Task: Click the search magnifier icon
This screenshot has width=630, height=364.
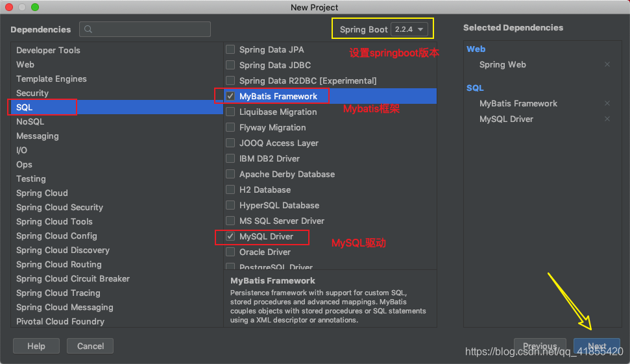Action: [88, 29]
